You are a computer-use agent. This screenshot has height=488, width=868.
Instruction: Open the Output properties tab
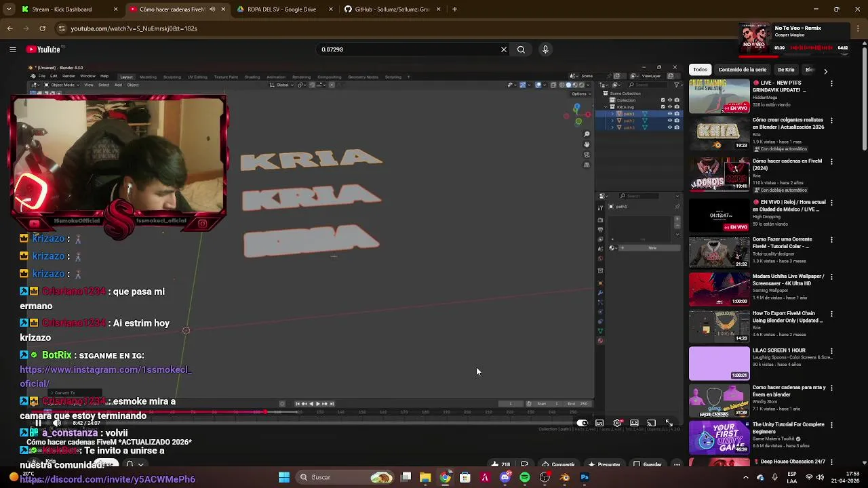pyautogui.click(x=600, y=229)
